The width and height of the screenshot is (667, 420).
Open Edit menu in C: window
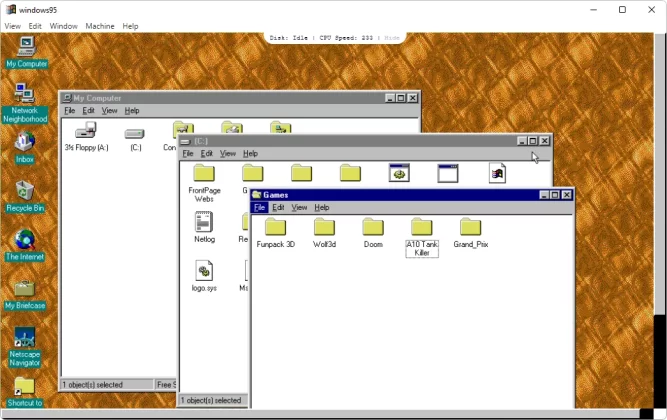click(x=207, y=154)
